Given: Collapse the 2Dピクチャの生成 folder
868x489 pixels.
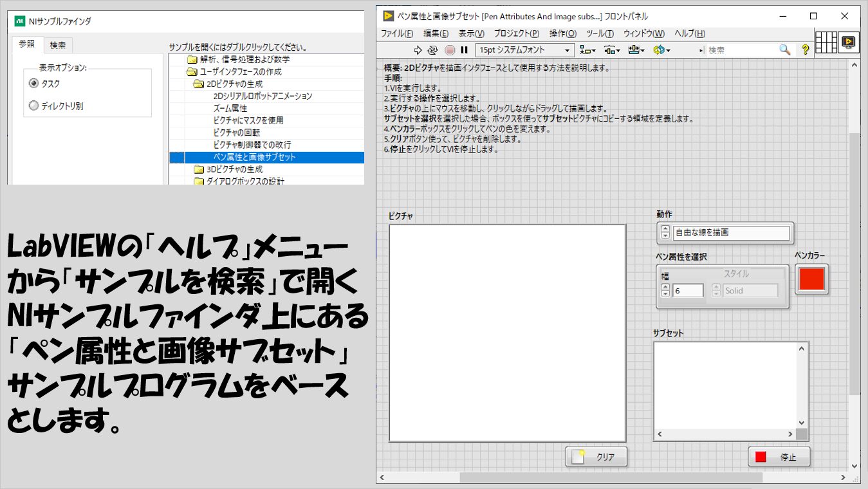Looking at the screenshot, I should tap(199, 84).
